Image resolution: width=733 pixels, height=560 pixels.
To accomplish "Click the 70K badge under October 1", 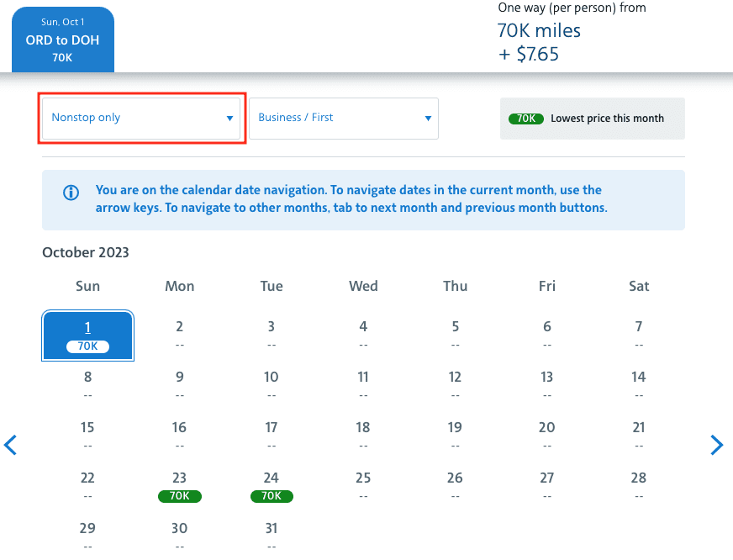I will (87, 346).
